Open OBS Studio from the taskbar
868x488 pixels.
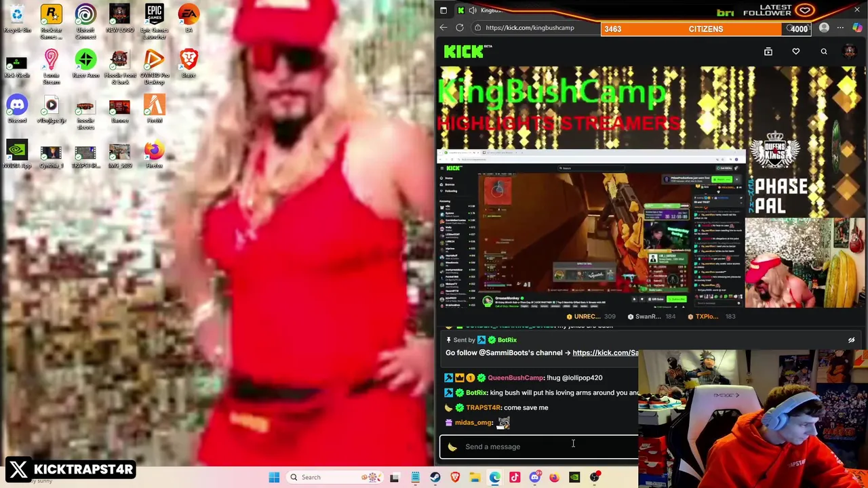595,477
